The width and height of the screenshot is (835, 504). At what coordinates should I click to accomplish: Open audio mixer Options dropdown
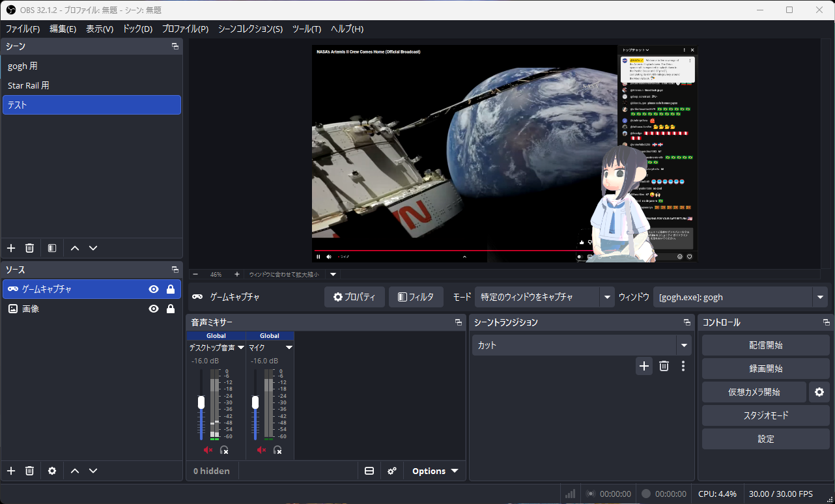(435, 471)
